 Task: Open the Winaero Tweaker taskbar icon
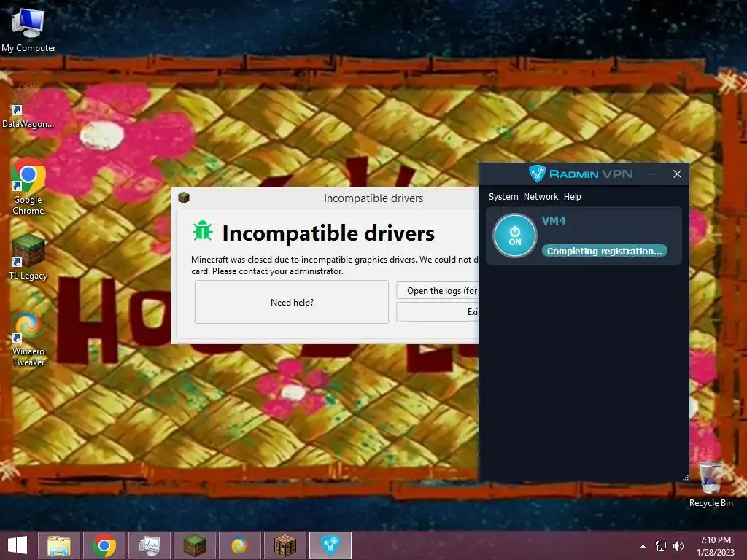tap(239, 545)
